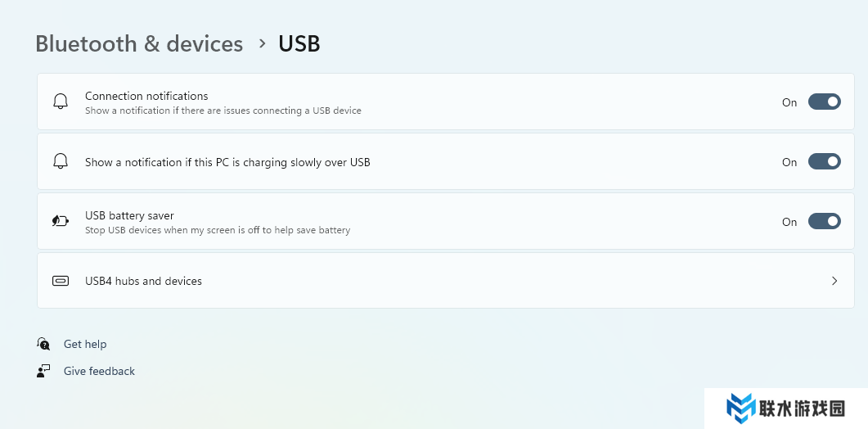The height and width of the screenshot is (429, 868).
Task: Click the Connection notifications label text
Action: pyautogui.click(x=146, y=96)
